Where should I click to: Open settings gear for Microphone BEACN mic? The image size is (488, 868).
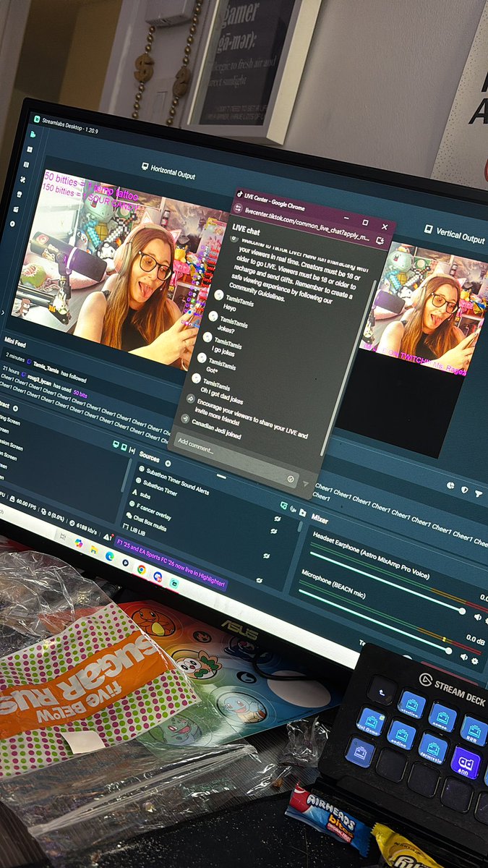click(474, 661)
